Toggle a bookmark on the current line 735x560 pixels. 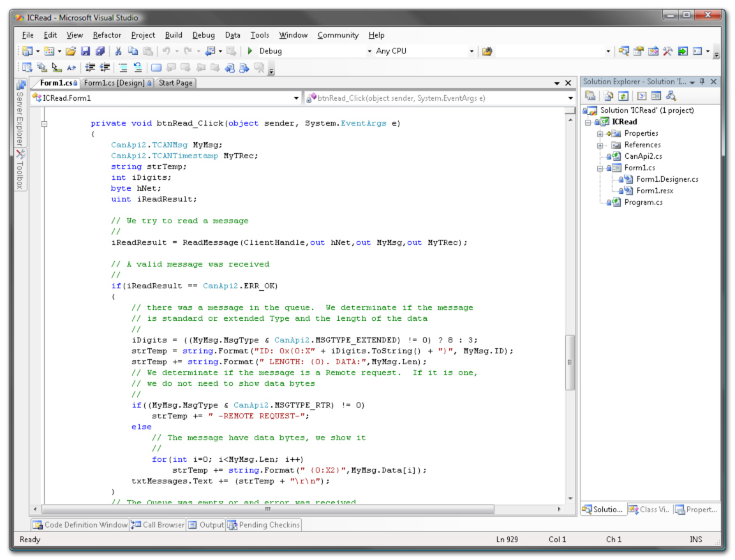(x=156, y=68)
